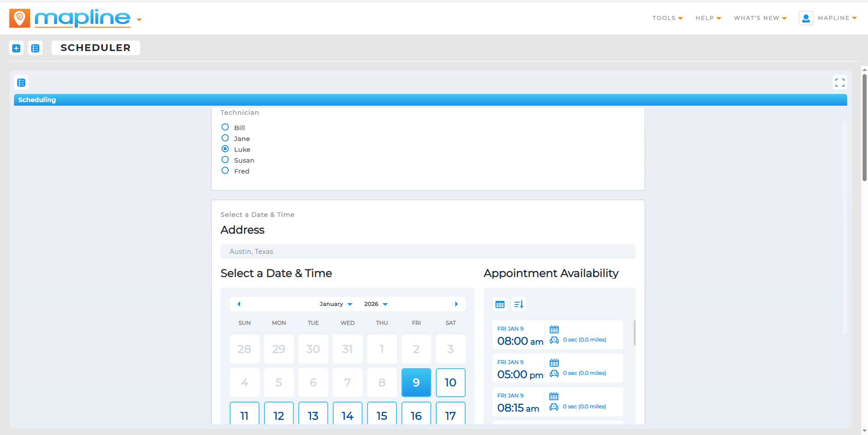Click the drive-time car icon on the 05:00 pm slot
The image size is (868, 435).
554,374
